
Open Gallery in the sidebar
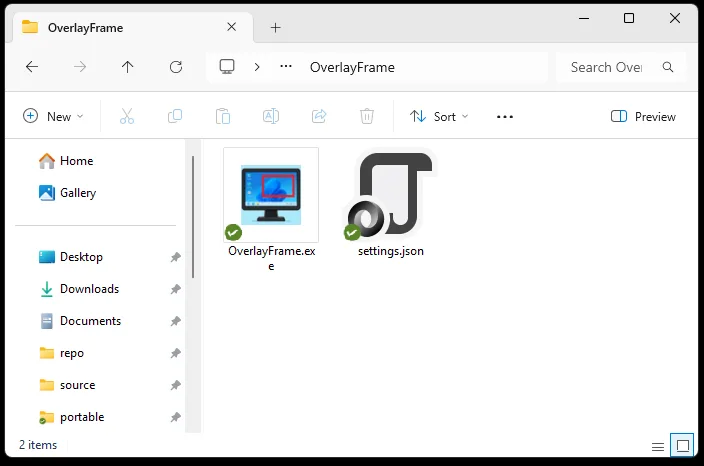click(x=67, y=193)
